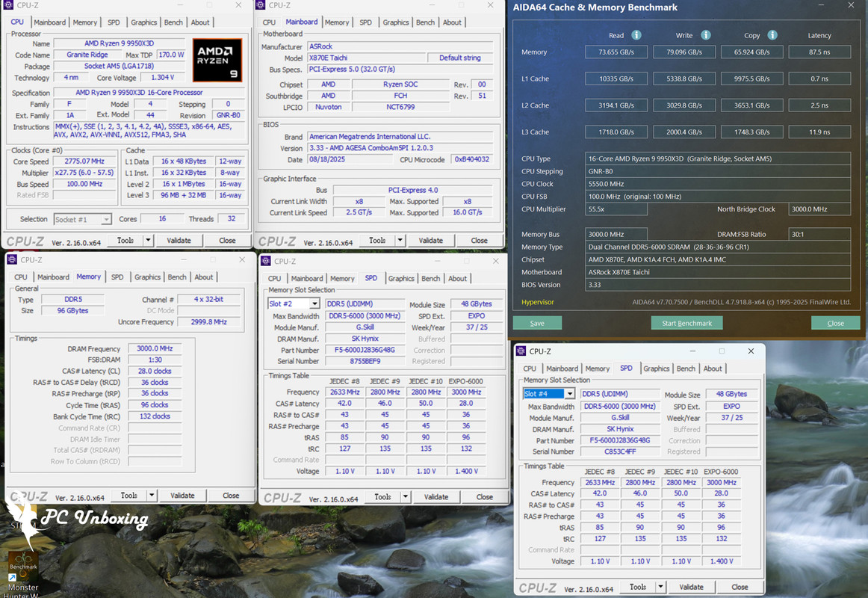Open the Monster Hunter W desktop shortcut

[x=22, y=574]
